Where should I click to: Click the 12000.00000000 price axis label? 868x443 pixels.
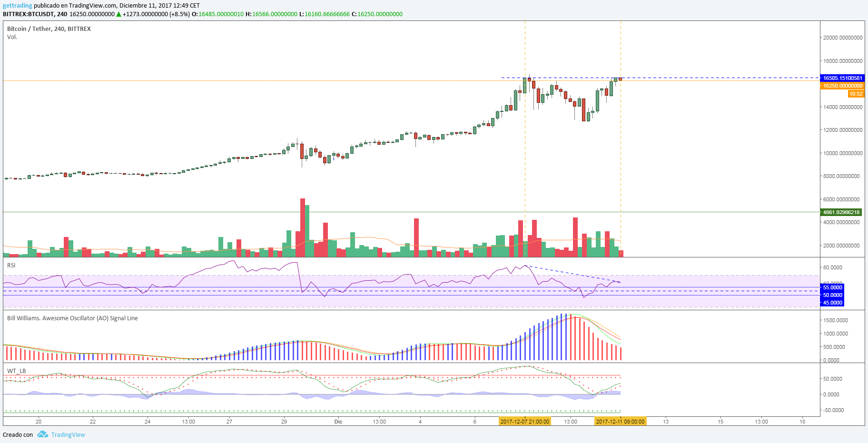(843, 130)
